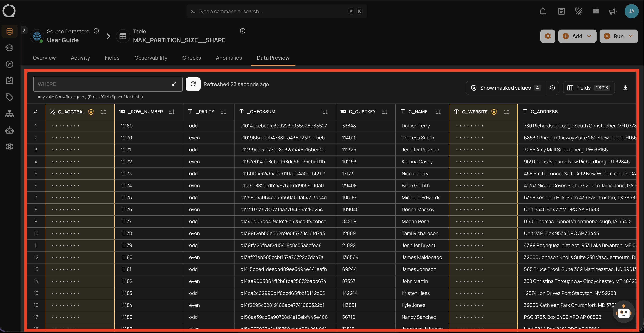Go to User Guide datastore breadcrumb
Image resolution: width=644 pixels, height=333 pixels.
[x=63, y=40]
